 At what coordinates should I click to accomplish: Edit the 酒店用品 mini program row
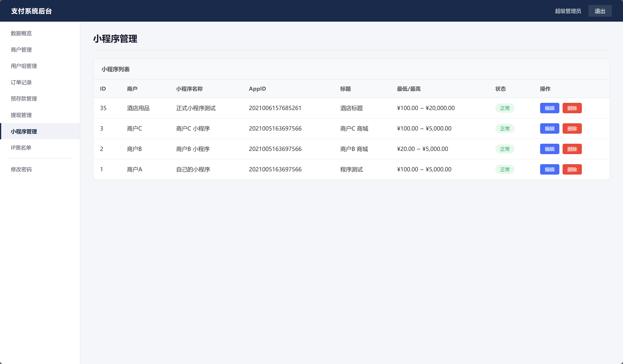pos(549,108)
